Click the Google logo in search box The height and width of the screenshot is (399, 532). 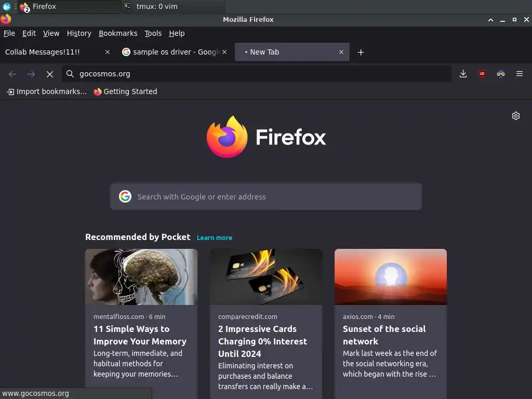click(125, 196)
